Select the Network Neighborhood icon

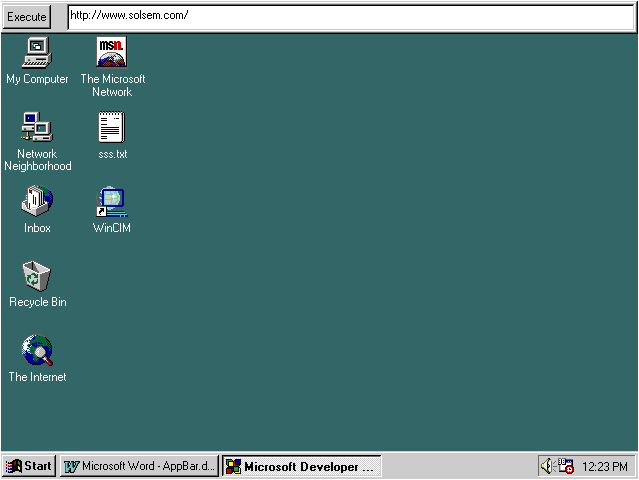click(37, 127)
